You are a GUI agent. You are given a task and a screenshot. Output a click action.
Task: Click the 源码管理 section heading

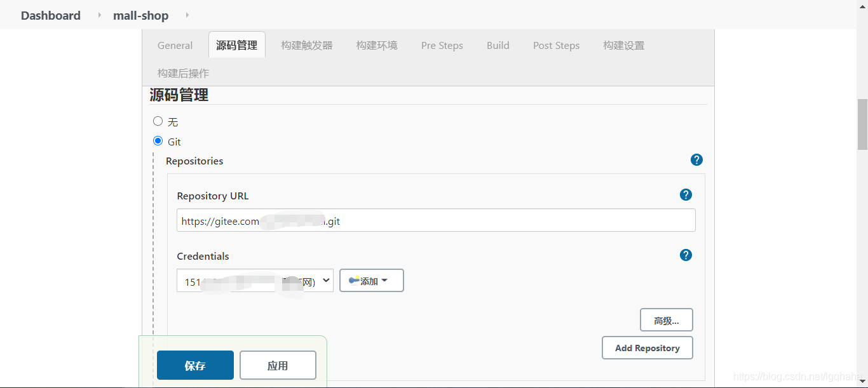[x=179, y=95]
